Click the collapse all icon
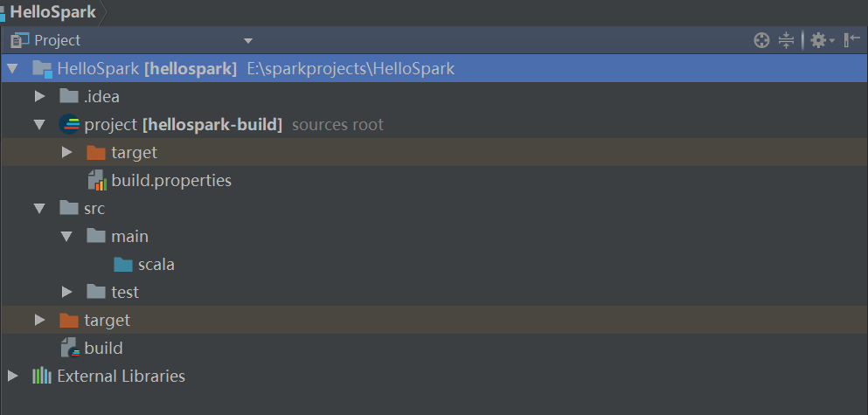The width and height of the screenshot is (868, 415). 786,40
